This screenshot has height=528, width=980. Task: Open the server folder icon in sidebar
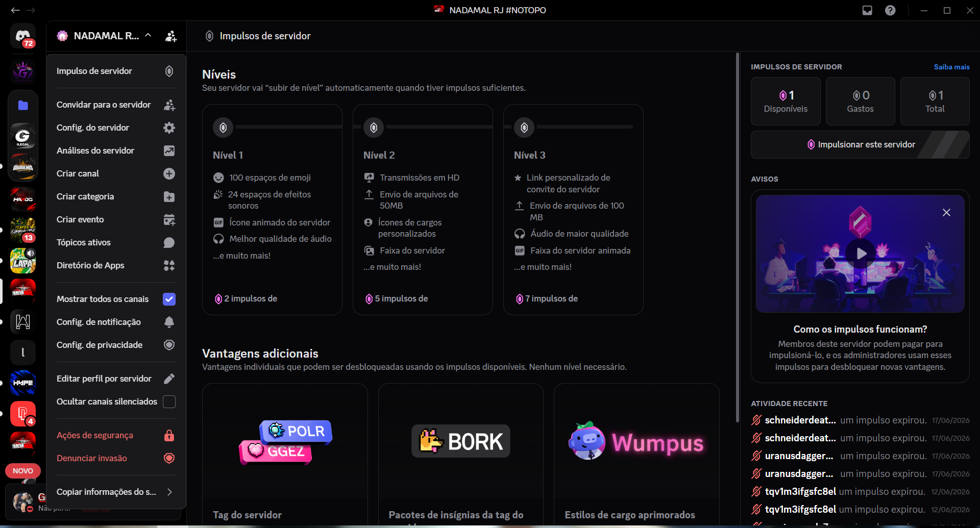(x=23, y=106)
